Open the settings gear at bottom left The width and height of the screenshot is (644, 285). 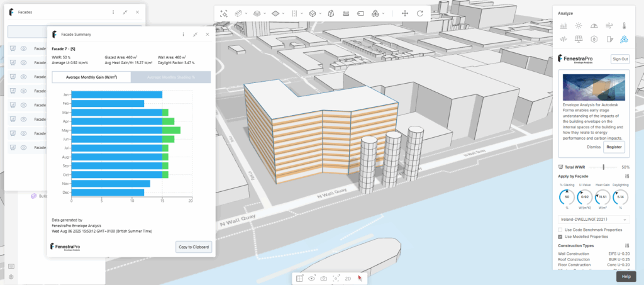[x=11, y=277]
